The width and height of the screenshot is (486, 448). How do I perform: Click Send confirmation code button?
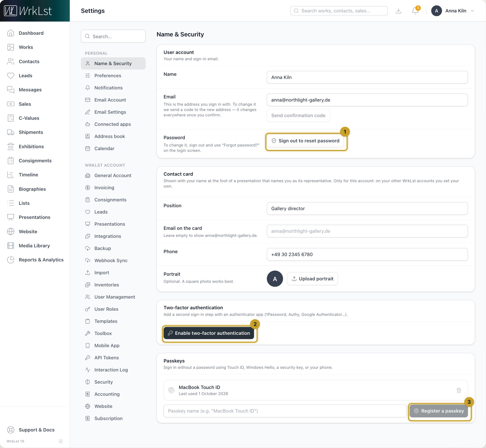(x=298, y=115)
